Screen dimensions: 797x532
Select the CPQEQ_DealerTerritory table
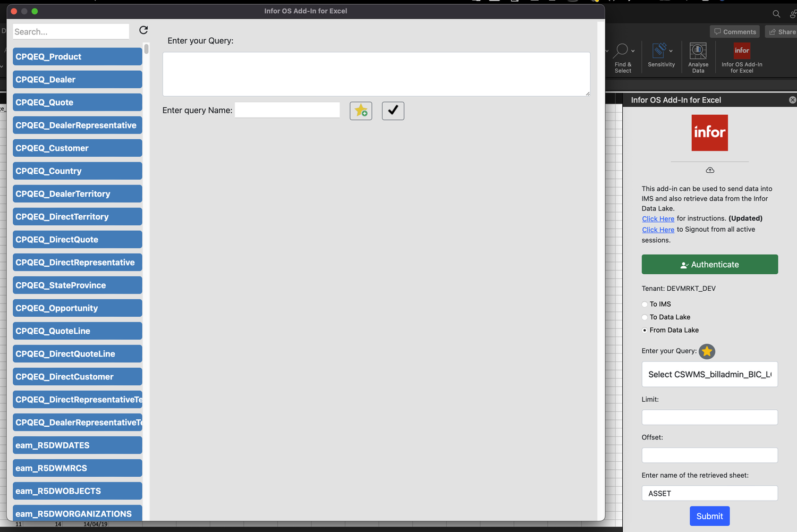pos(78,193)
